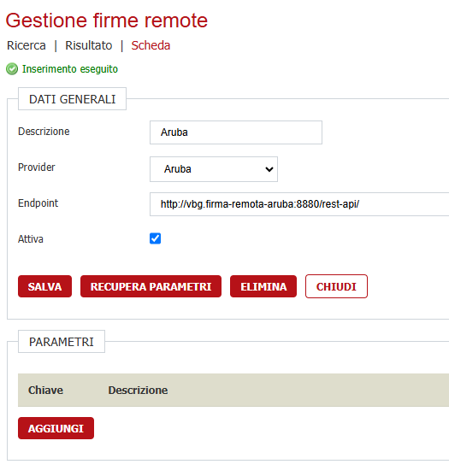Click the DATI GENERALI section legend
This screenshot has height=476, width=449.
pos(73,99)
